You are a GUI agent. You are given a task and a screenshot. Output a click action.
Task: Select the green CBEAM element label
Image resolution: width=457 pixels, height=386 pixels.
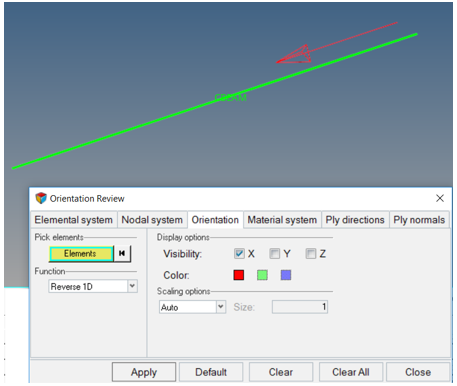(231, 97)
